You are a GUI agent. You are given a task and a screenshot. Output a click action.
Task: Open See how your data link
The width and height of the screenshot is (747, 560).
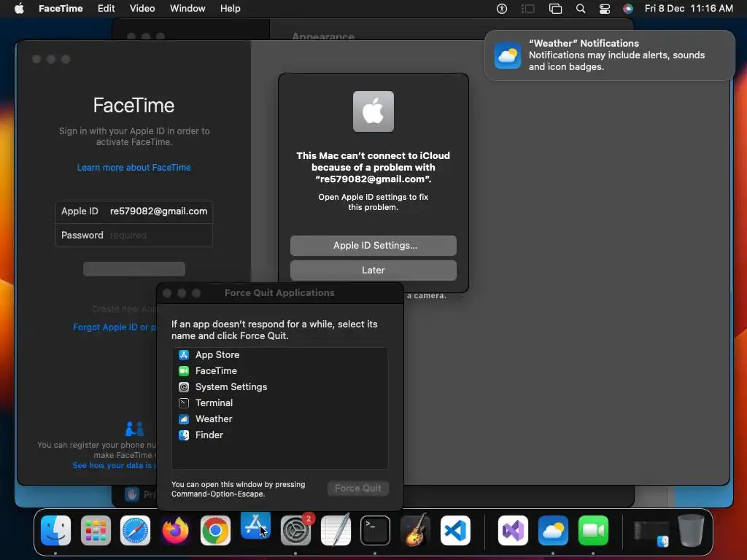pos(114,465)
